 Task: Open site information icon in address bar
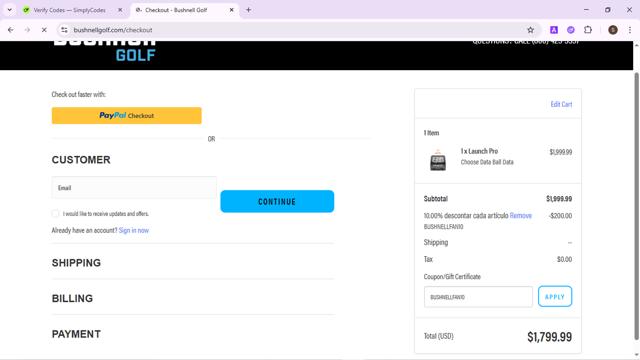point(64,30)
